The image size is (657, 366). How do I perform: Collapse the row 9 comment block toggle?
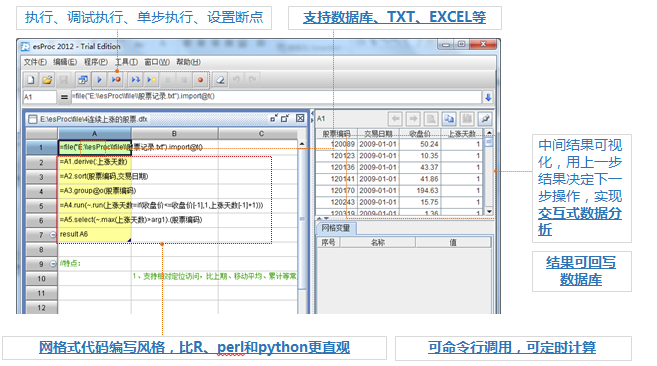pos(53,264)
